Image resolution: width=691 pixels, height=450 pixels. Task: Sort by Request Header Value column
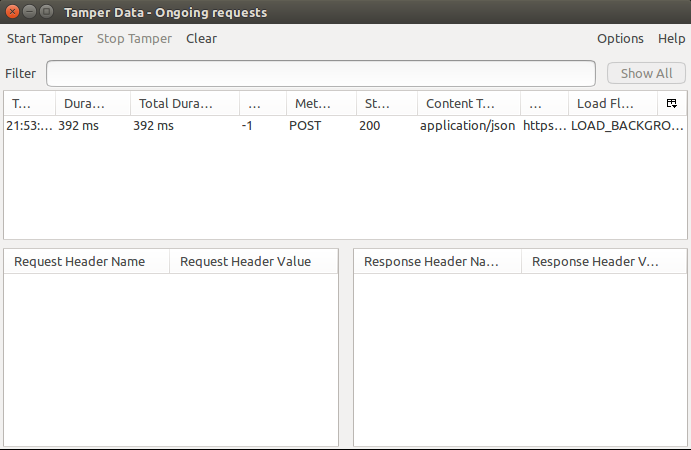(254, 261)
